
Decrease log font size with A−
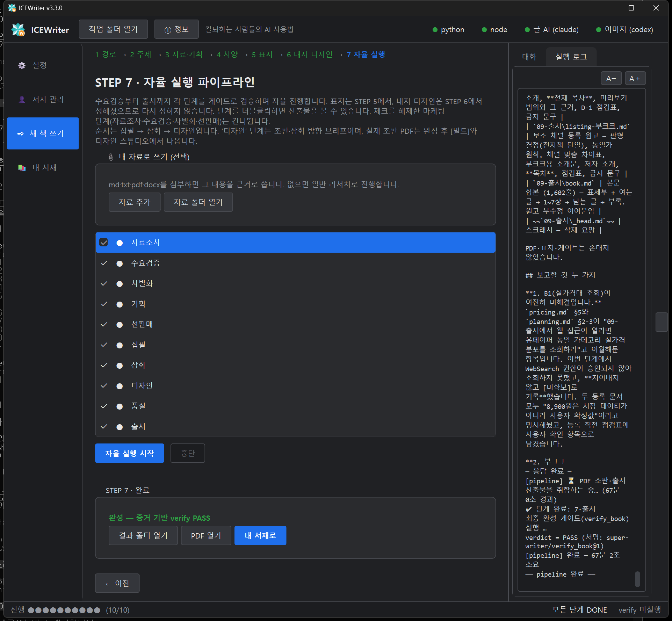point(611,79)
